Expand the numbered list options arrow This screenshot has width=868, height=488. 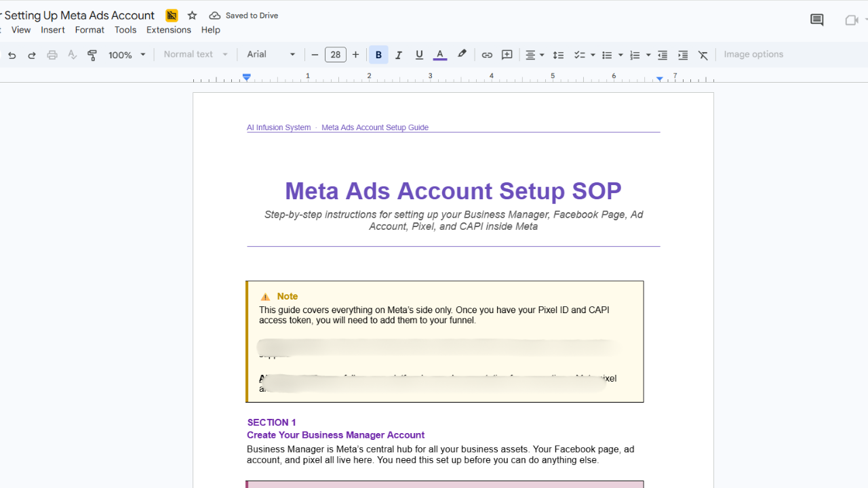(x=648, y=55)
